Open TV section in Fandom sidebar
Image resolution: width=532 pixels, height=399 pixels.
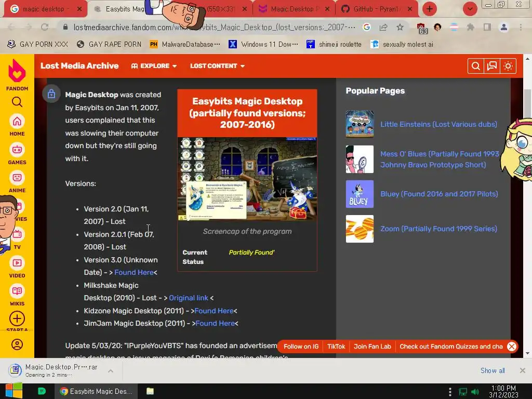[17, 239]
